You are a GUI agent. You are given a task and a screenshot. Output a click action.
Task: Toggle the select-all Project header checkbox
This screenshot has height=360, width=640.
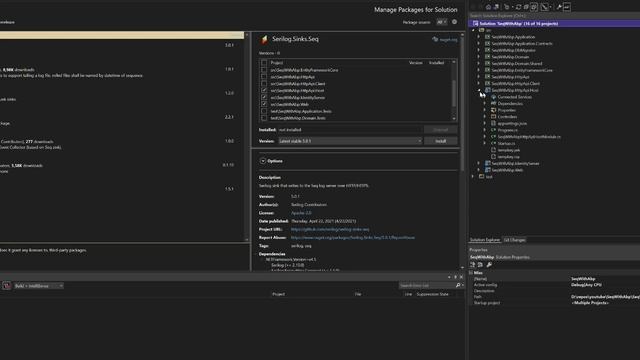(x=264, y=63)
